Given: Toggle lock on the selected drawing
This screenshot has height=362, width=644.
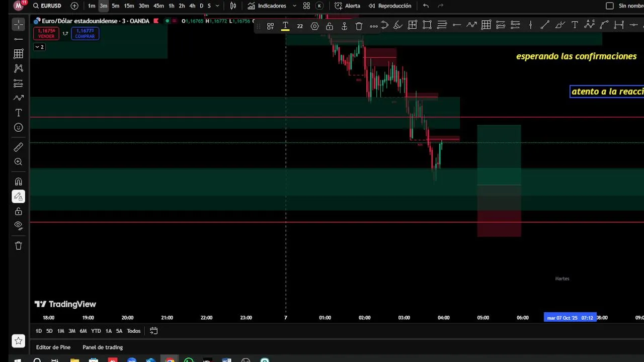Looking at the screenshot, I should 330,26.
